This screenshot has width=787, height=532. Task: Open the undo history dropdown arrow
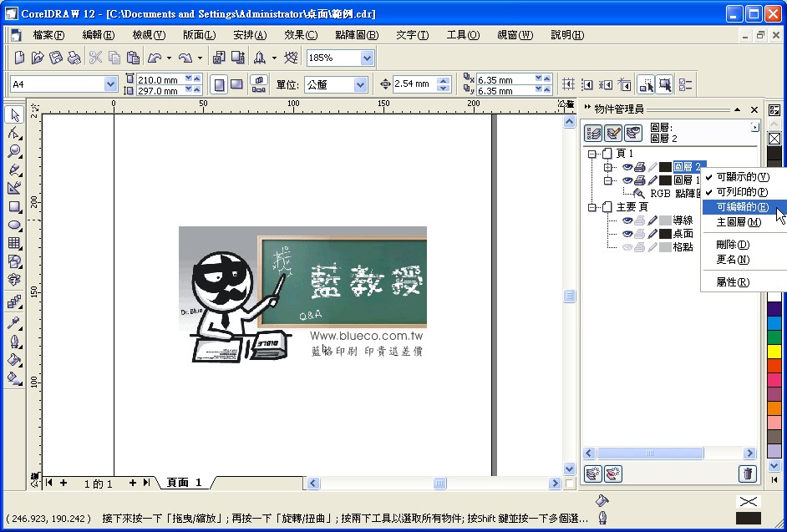[x=169, y=58]
